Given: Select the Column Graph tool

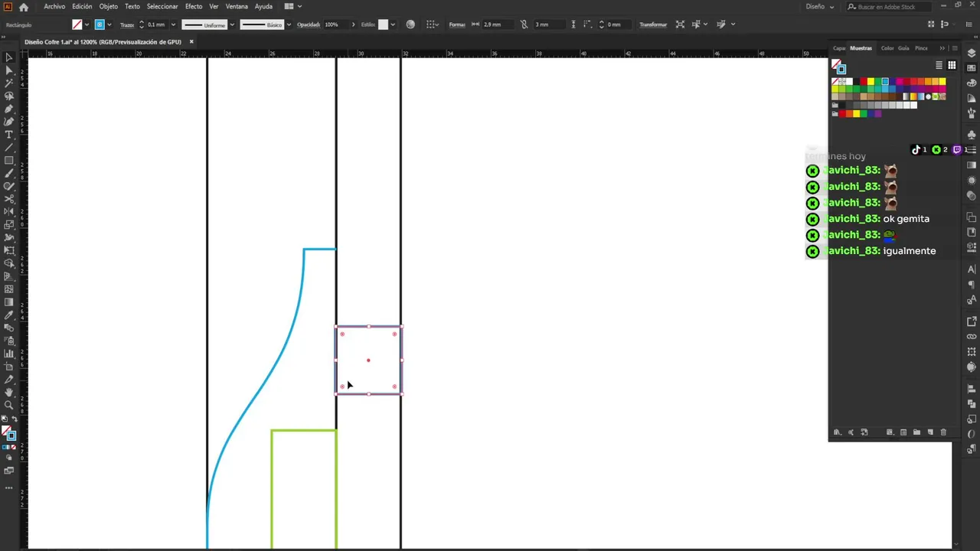Looking at the screenshot, I should [x=9, y=354].
